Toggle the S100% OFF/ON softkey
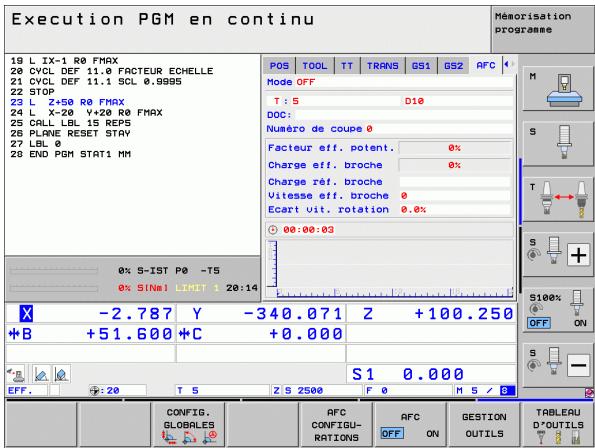The width and height of the screenshot is (595, 448). click(557, 310)
